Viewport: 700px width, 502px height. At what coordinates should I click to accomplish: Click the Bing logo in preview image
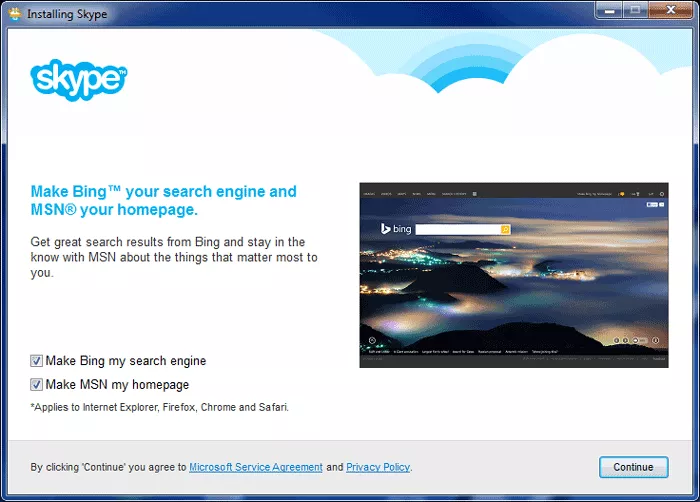396,229
